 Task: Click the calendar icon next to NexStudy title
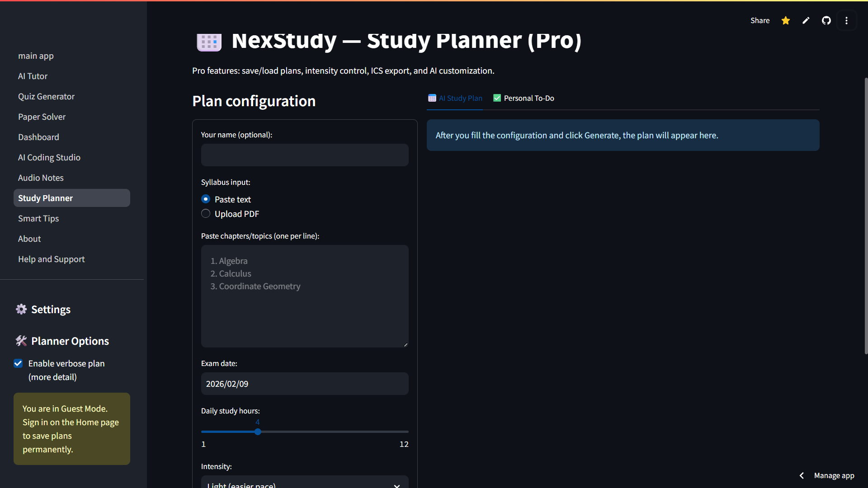tap(209, 42)
